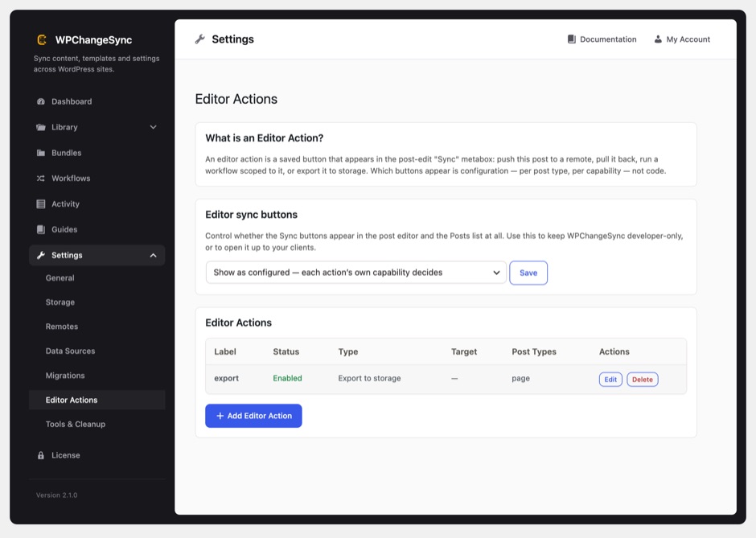
Task: Go to Bundles in the sidebar
Action: click(97, 153)
